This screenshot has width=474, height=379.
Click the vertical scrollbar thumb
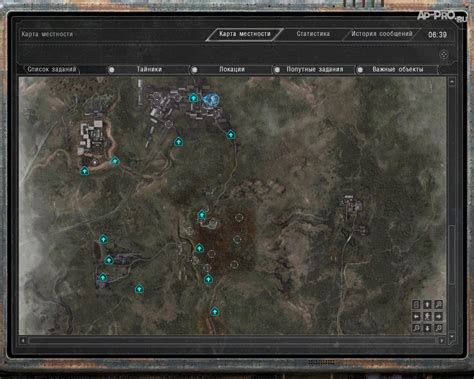tap(452, 255)
